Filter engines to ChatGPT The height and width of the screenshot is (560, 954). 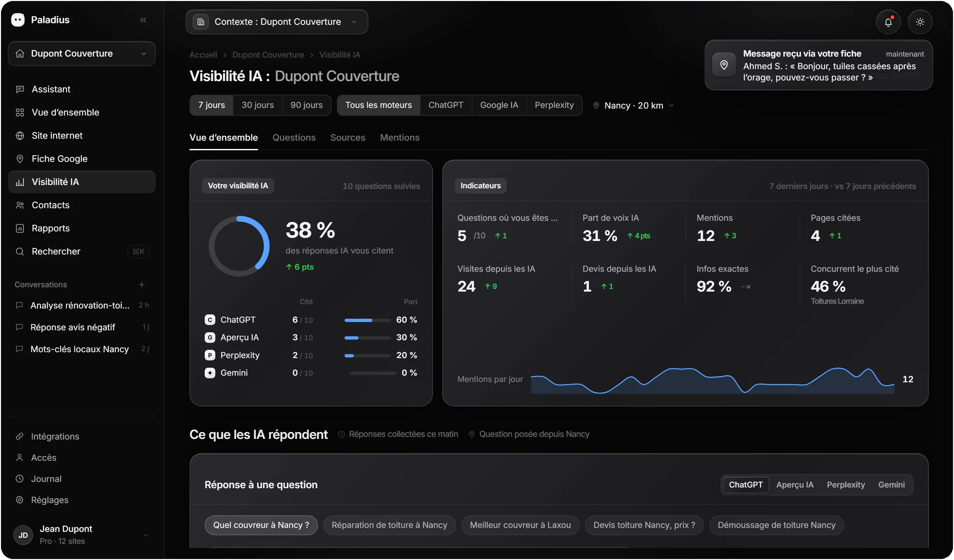coord(446,105)
